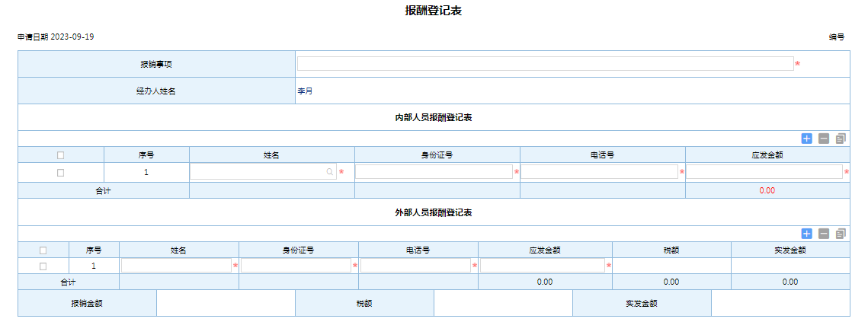Remove row in 外部人员报酬登记表 with minus icon
Screen dimensions: 868x322
pos(824,234)
